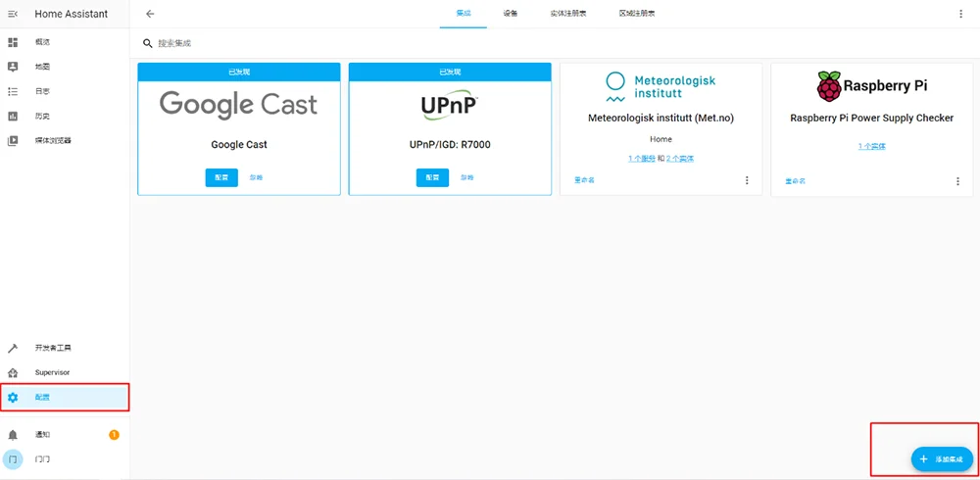Open the 地图 map sidebar icon
The width and height of the screenshot is (980, 480).
13,67
